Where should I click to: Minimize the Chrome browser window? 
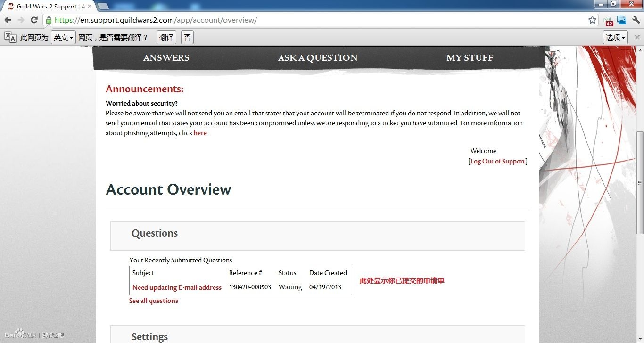[x=601, y=4]
